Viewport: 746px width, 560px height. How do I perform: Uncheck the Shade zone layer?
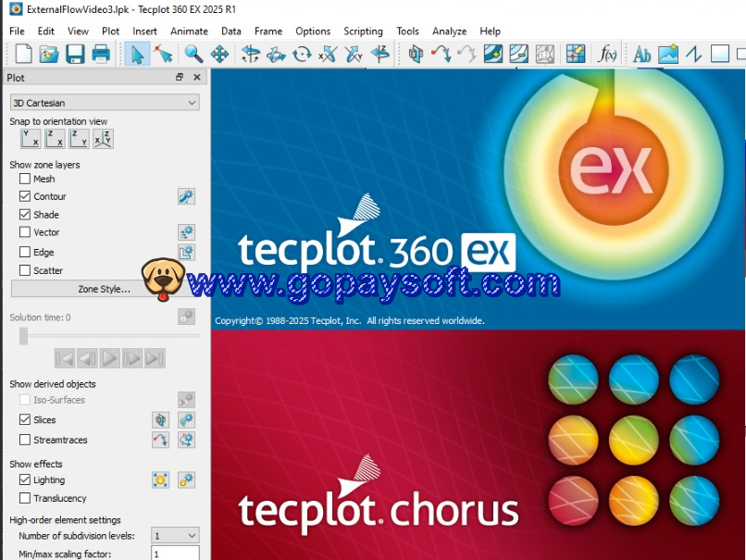(25, 214)
